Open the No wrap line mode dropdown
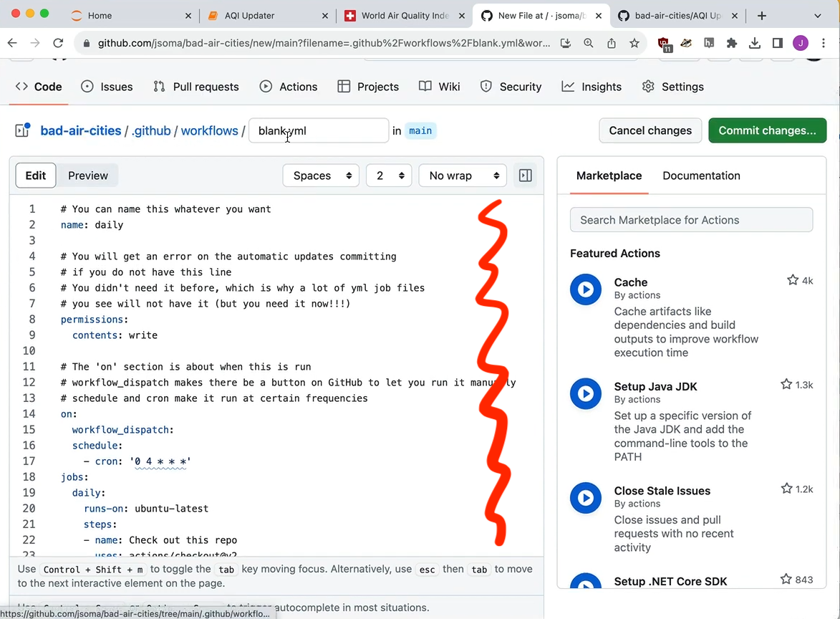The height and width of the screenshot is (619, 840). pyautogui.click(x=463, y=176)
